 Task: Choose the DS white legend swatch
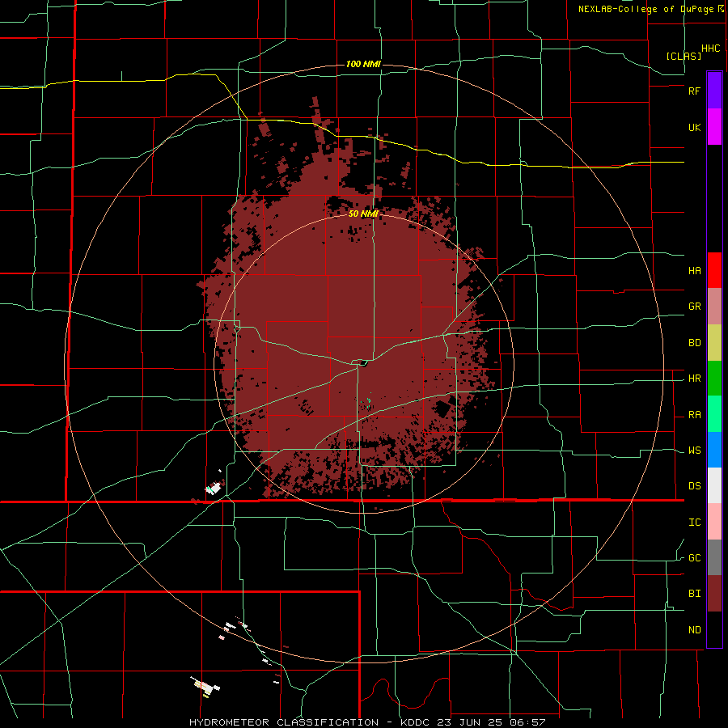click(x=714, y=485)
